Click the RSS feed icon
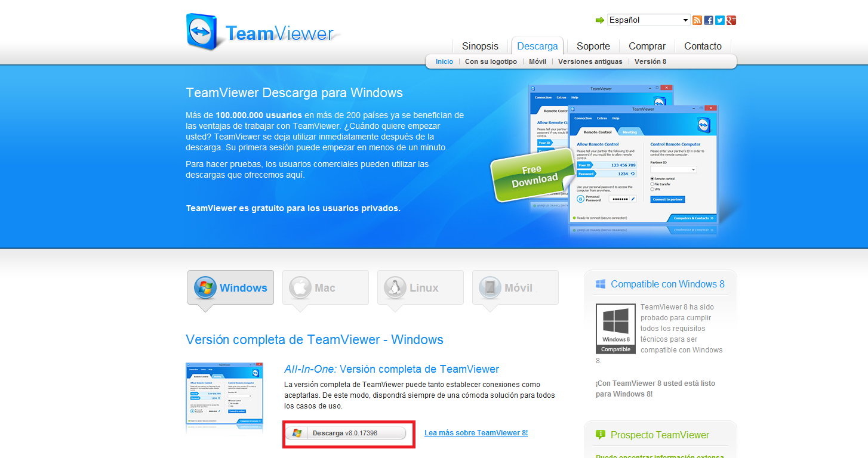Image resolution: width=868 pixels, height=458 pixels. [x=697, y=20]
